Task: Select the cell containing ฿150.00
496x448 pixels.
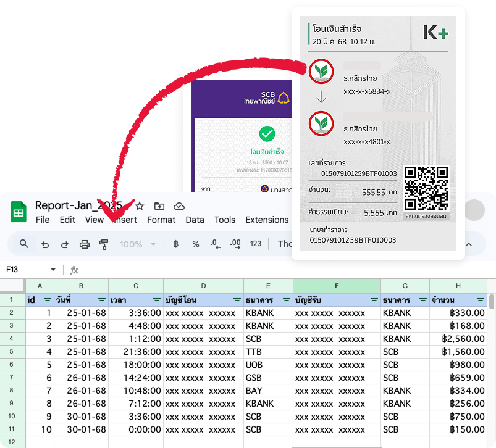Action: (x=458, y=429)
